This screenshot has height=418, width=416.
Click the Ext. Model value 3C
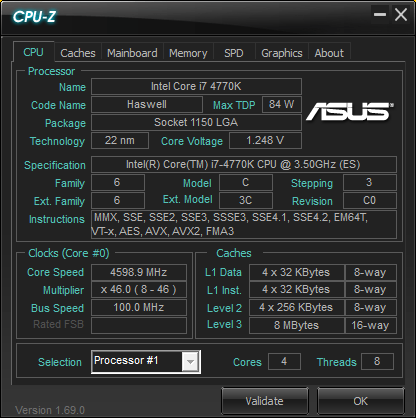click(246, 200)
